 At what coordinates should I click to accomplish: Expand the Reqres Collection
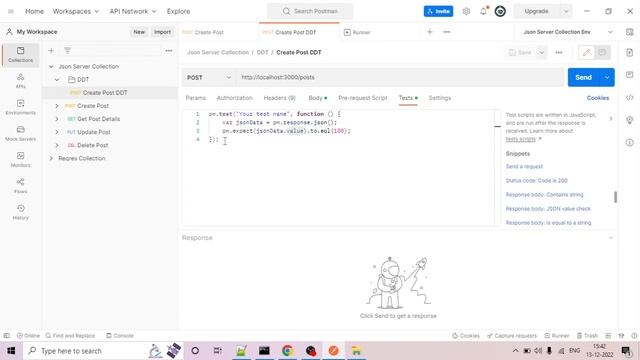51,158
